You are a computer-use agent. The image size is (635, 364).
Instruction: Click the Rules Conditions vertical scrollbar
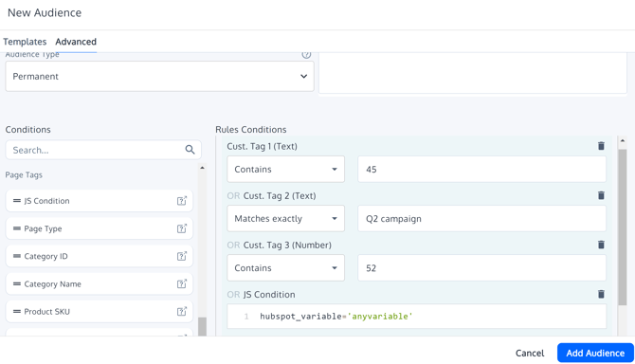623,227
